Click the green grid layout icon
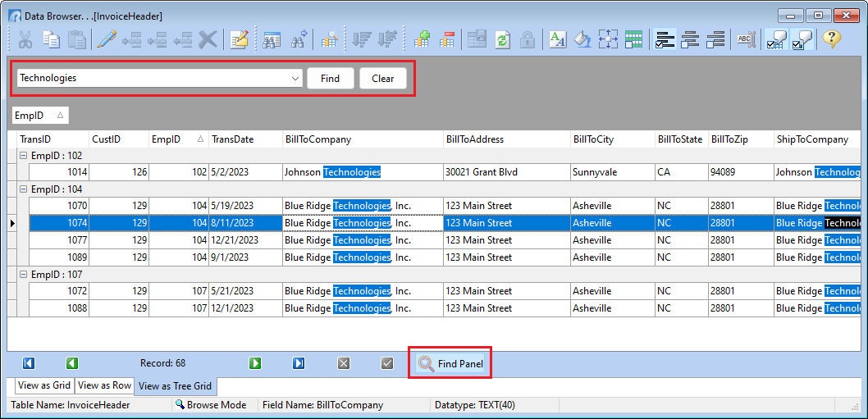Viewport: 868px width, 419px height. [633, 40]
